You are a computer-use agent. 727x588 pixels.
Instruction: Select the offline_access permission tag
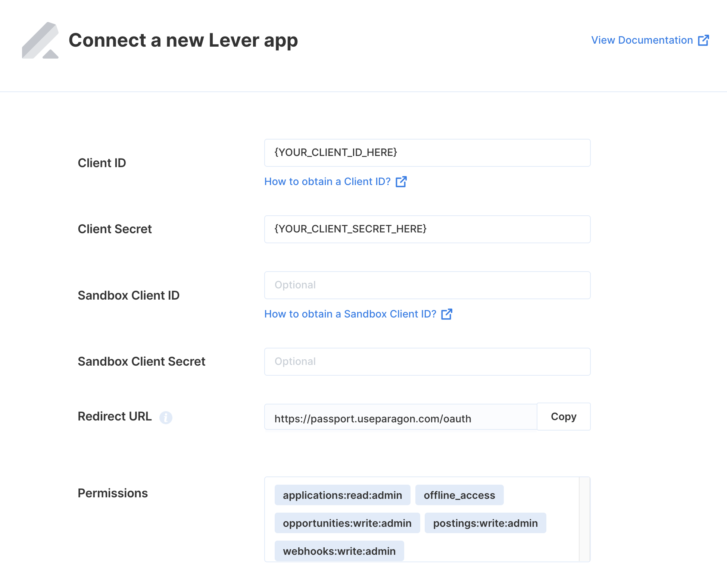click(459, 495)
